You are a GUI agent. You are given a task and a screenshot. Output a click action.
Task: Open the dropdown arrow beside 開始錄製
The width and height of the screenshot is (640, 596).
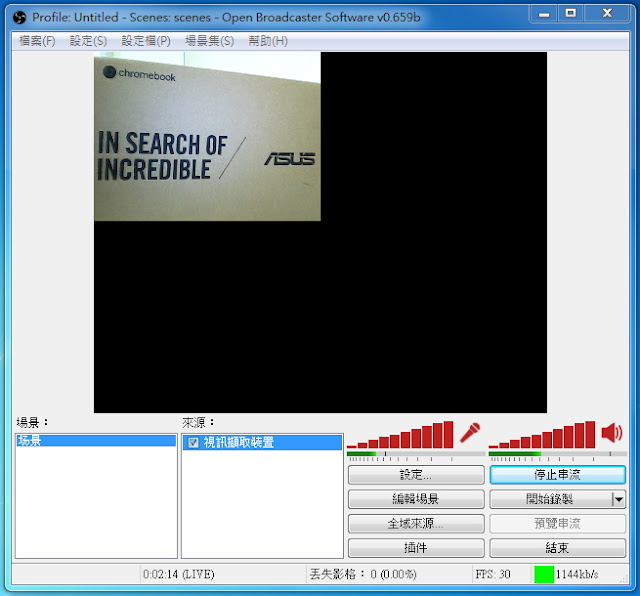(x=619, y=499)
